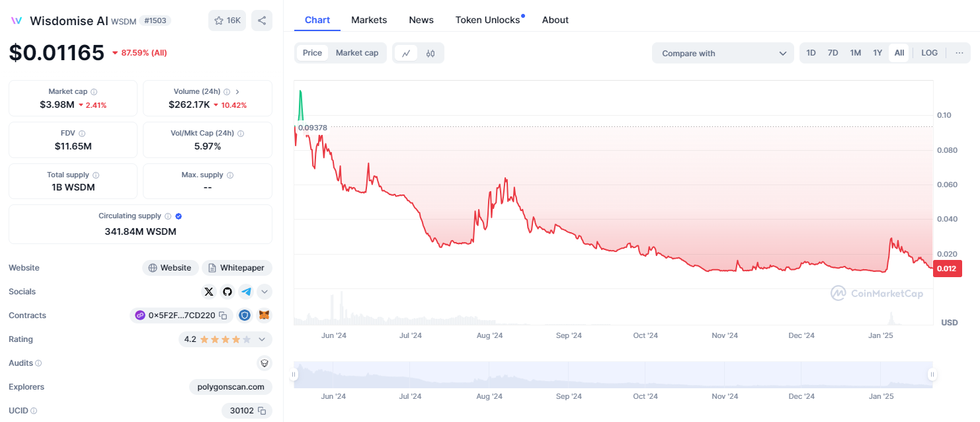Open the Telegram social link
The width and height of the screenshot is (980, 422).
[246, 292]
